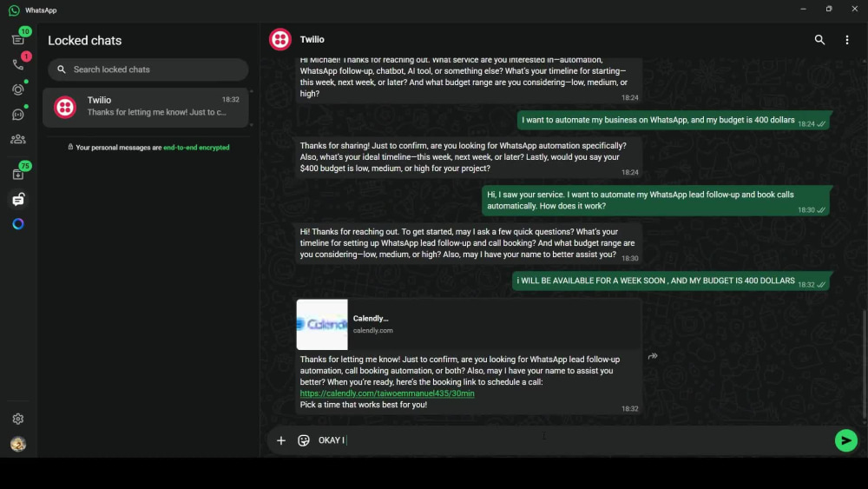The height and width of the screenshot is (489, 868).
Task: Open the Chats icon with badge 10
Action: 18,39
